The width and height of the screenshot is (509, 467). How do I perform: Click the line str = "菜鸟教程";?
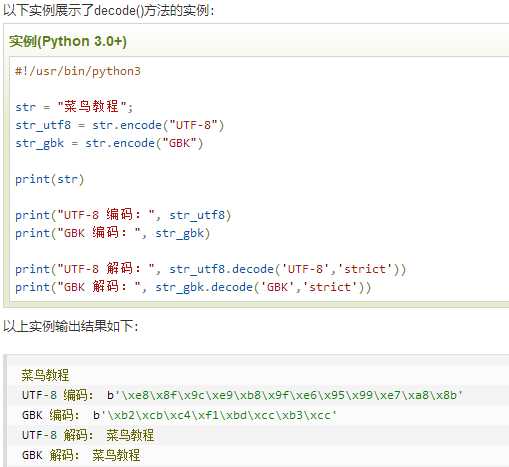74,107
